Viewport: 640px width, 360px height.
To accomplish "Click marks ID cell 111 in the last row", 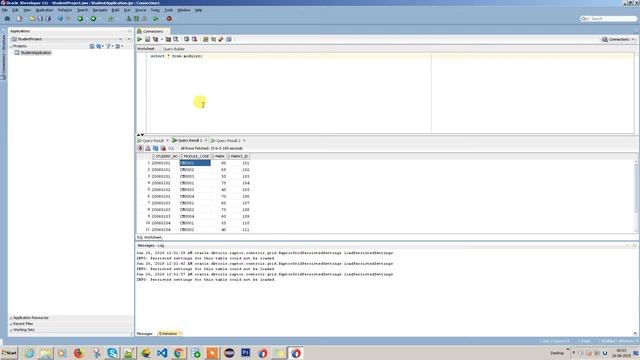I will pos(245,230).
